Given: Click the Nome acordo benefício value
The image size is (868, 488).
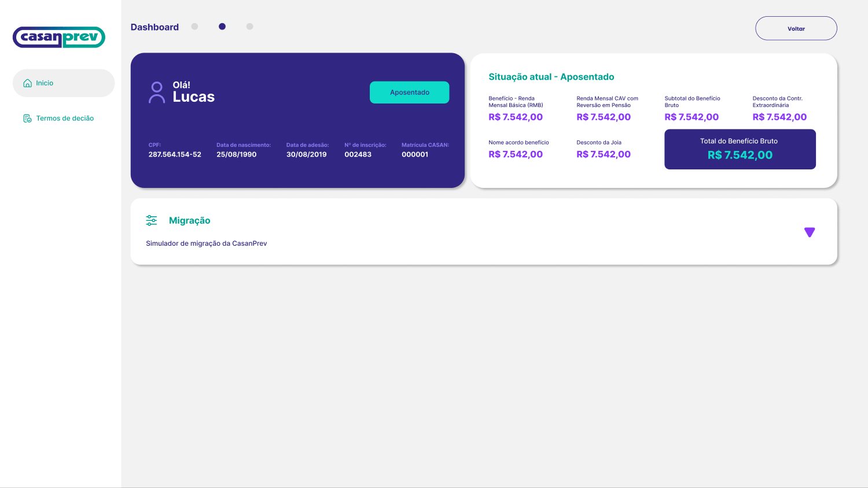Looking at the screenshot, I should 516,154.
